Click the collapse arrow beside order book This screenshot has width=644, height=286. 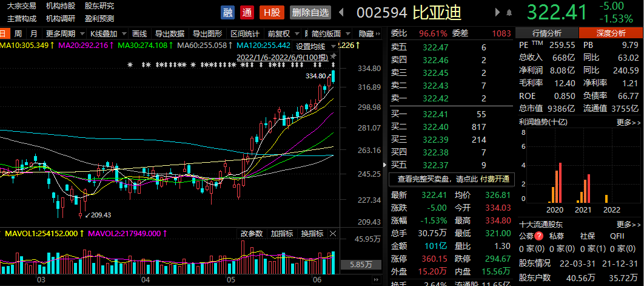(385, 165)
